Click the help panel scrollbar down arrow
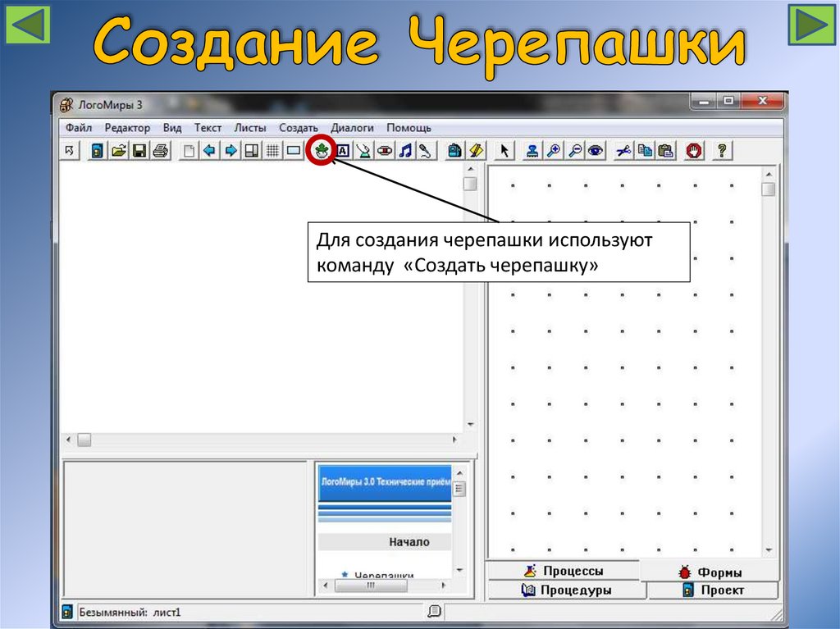The height and width of the screenshot is (629, 840). coord(459,569)
